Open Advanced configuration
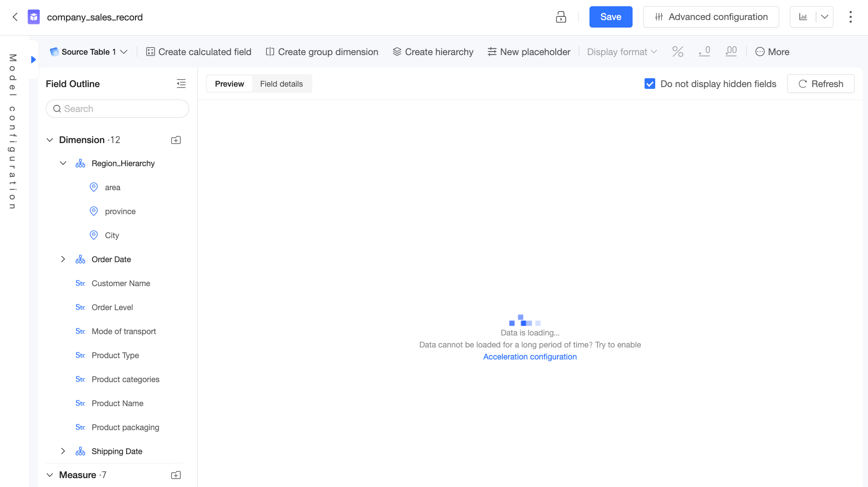Viewport: 868px width, 487px height. pos(711,17)
